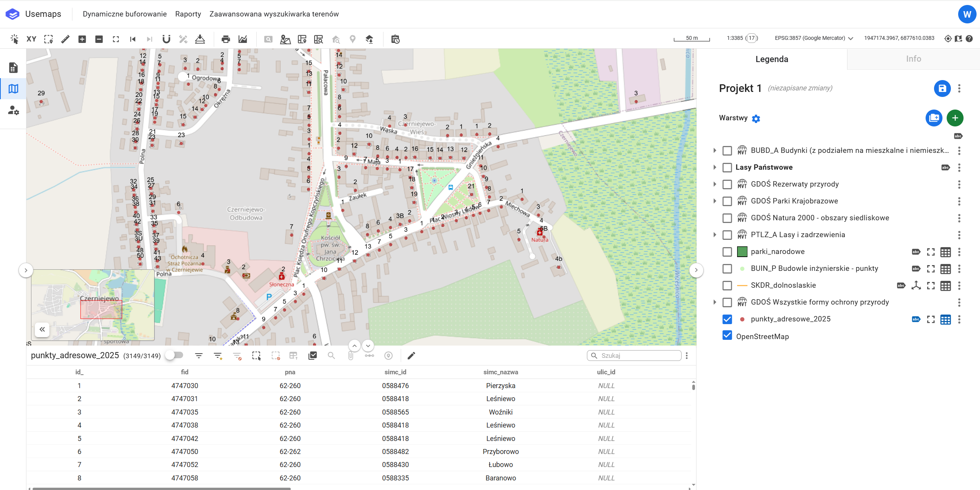980x490 pixels.
Task: Open the Raporty menu
Action: tap(188, 14)
